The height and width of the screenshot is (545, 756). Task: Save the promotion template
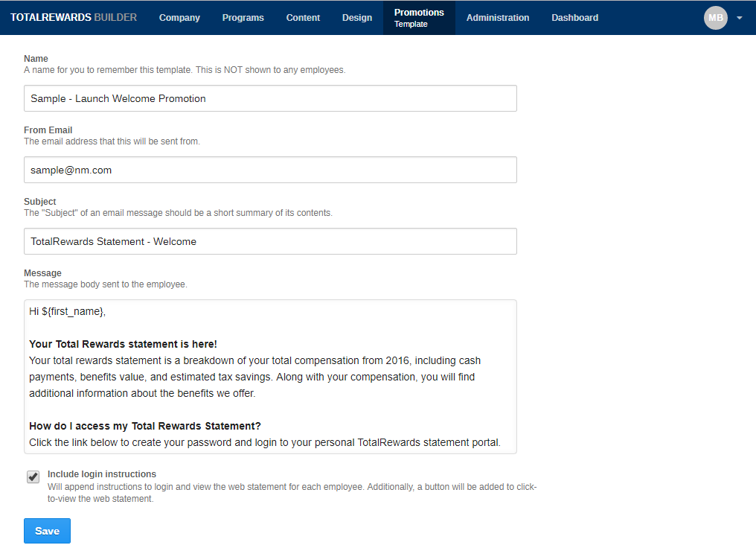[48, 531]
